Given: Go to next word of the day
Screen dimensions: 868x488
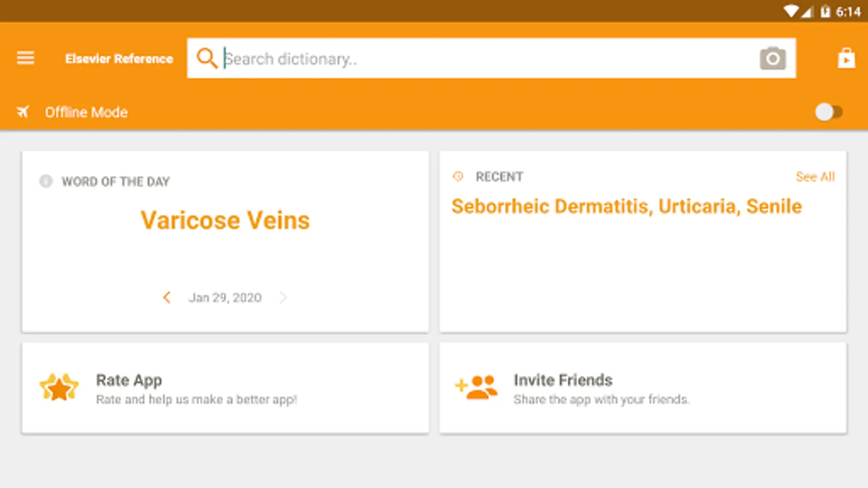Looking at the screenshot, I should 283,297.
